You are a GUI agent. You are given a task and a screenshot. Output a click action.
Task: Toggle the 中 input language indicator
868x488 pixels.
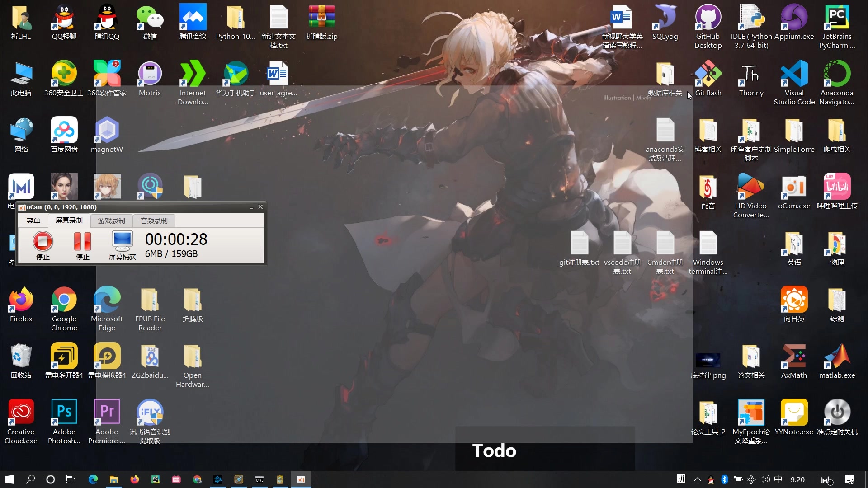[x=778, y=479]
